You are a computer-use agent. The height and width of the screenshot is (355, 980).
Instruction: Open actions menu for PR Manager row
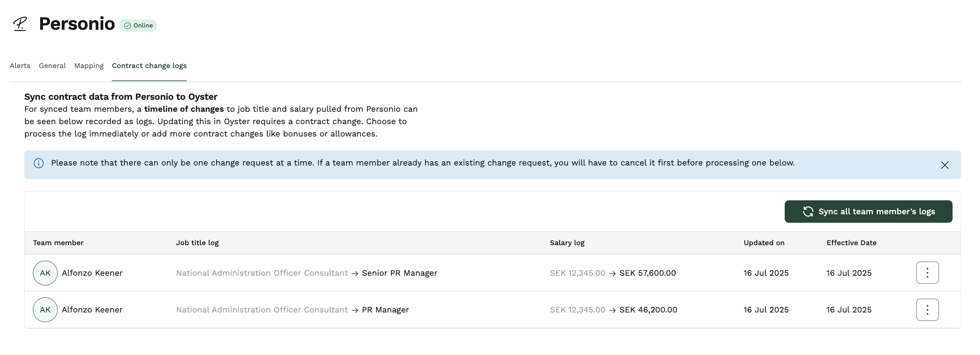(x=927, y=310)
